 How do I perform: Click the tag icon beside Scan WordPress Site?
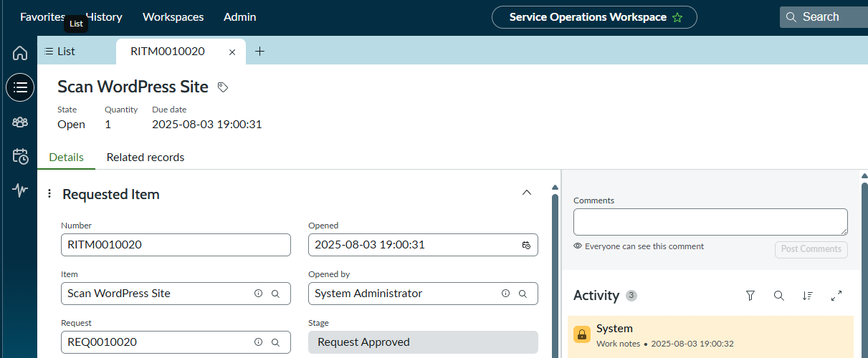(x=223, y=87)
